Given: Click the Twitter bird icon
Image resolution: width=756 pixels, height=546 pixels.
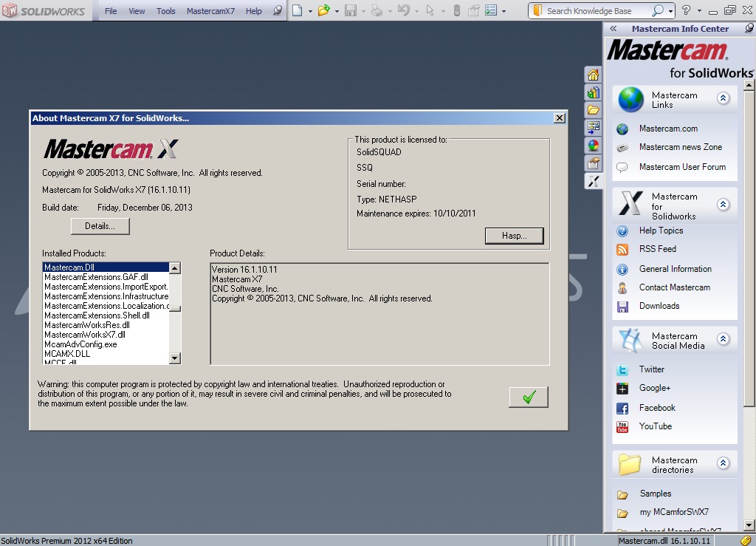Looking at the screenshot, I should tap(622, 370).
